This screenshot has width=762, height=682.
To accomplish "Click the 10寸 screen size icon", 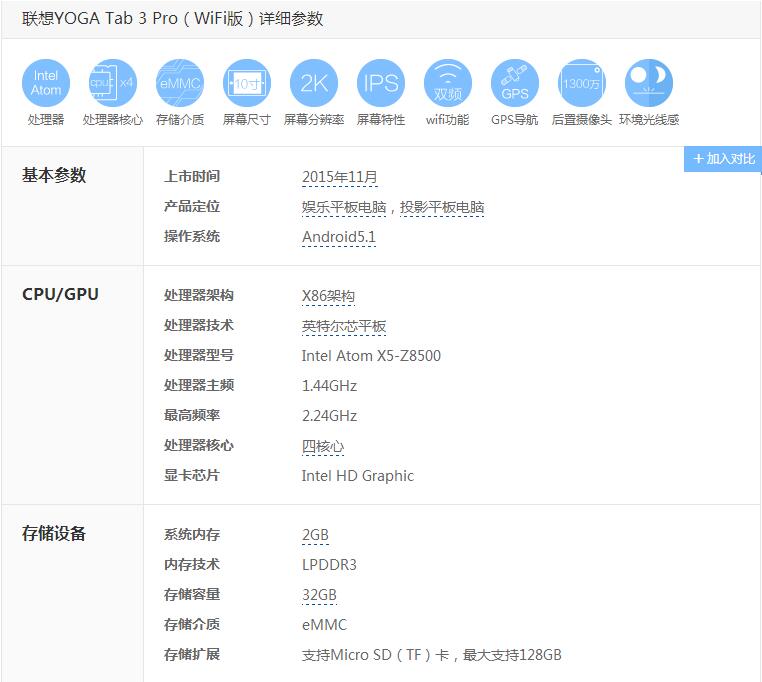I will 247,83.
